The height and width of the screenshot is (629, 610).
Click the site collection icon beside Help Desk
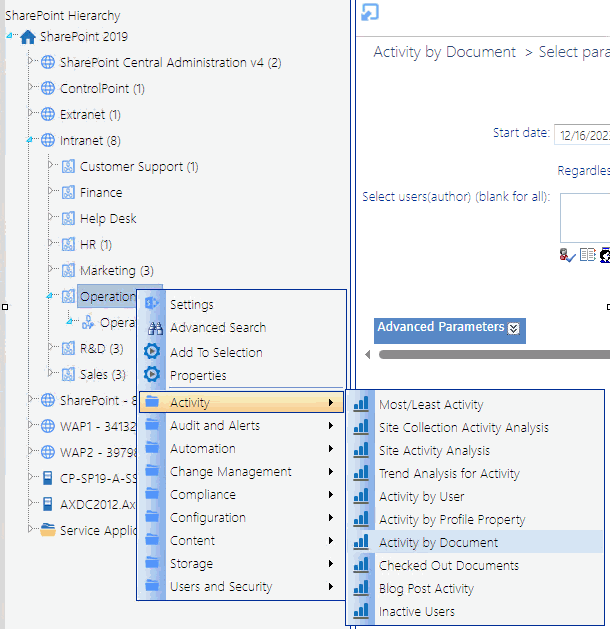pyautogui.click(x=68, y=218)
